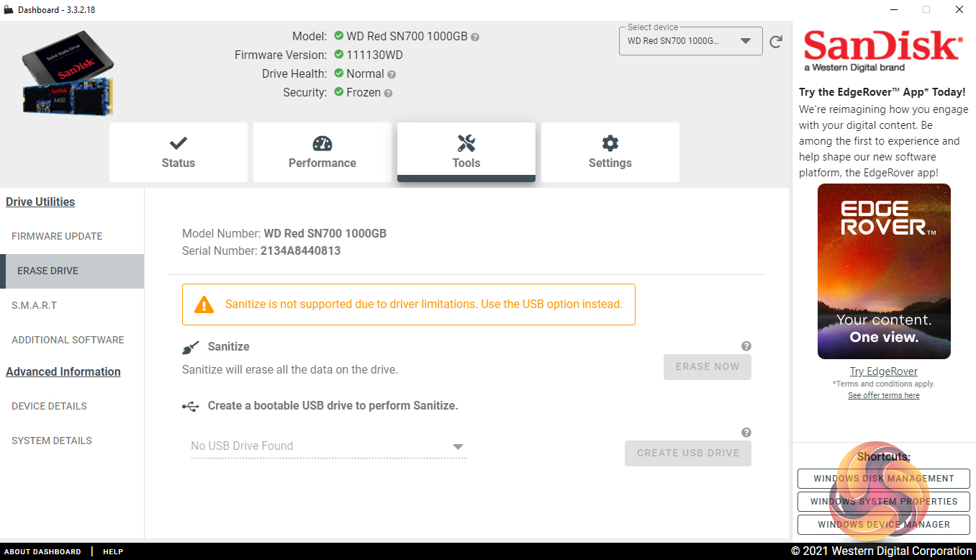Select the Tools tab
The image size is (976, 560).
(466, 152)
